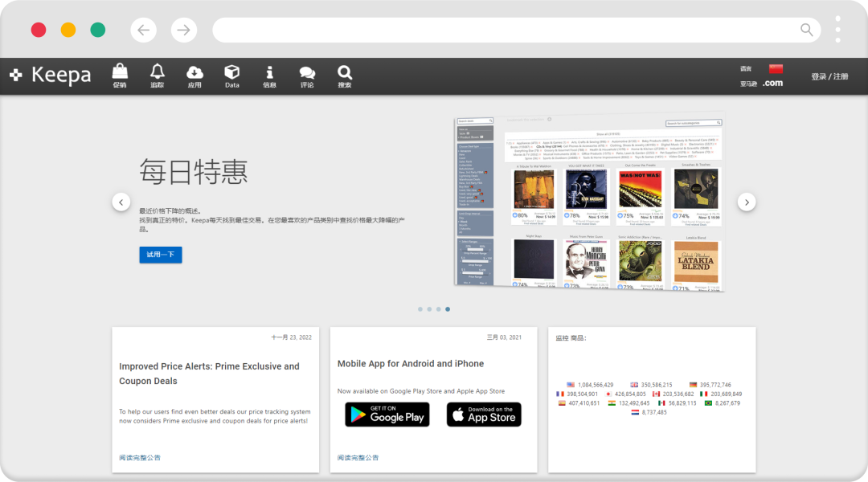
Task: Click the Get it on Google Play badge
Action: click(x=387, y=415)
